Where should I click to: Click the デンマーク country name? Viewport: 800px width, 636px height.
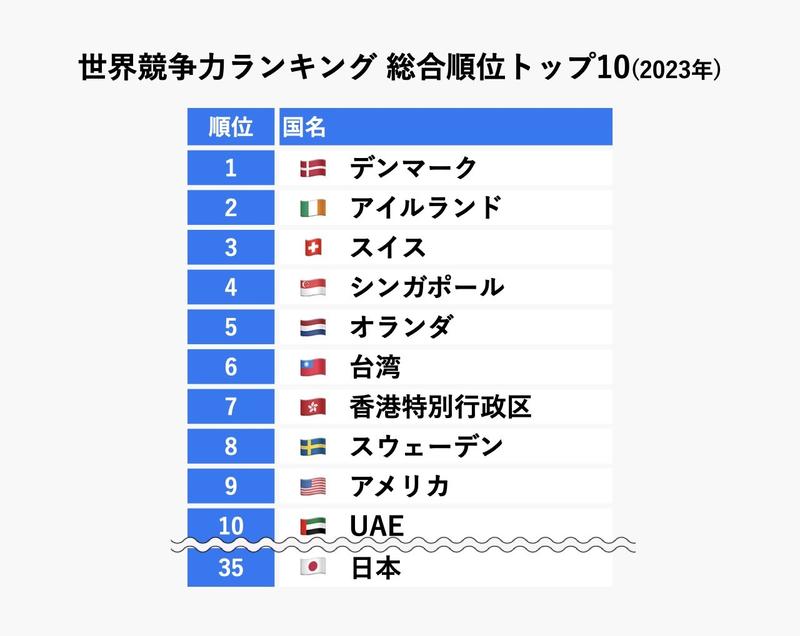pos(413,168)
